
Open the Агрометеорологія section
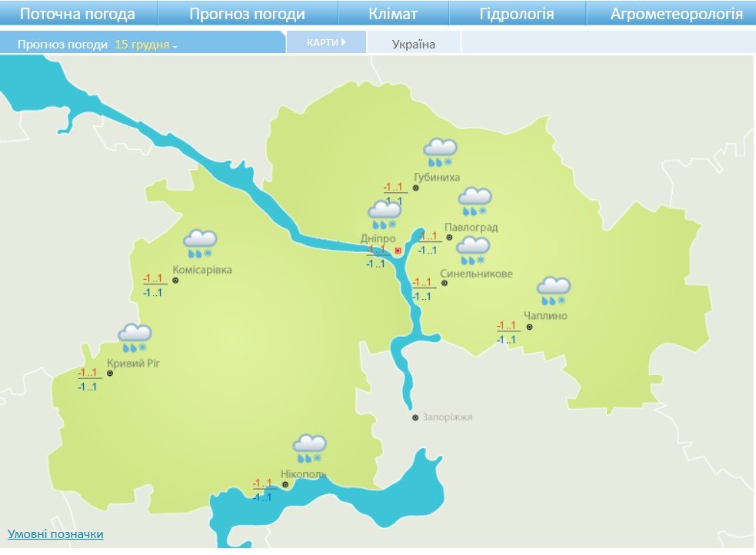(676, 14)
